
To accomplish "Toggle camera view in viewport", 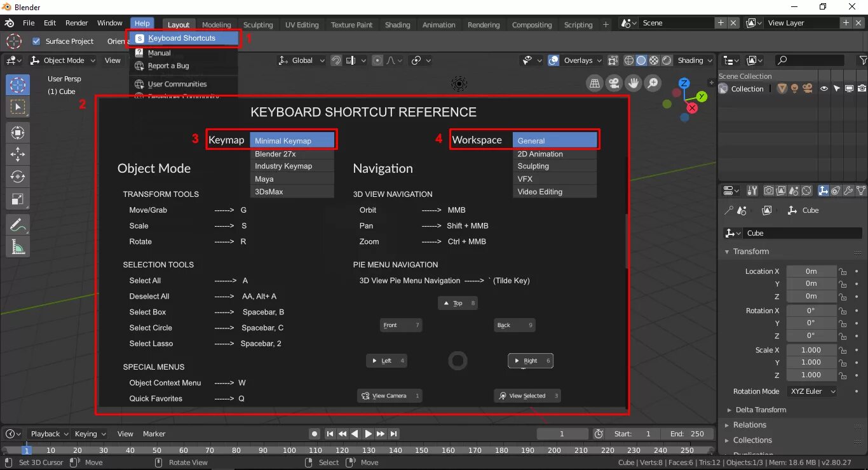I will click(614, 83).
